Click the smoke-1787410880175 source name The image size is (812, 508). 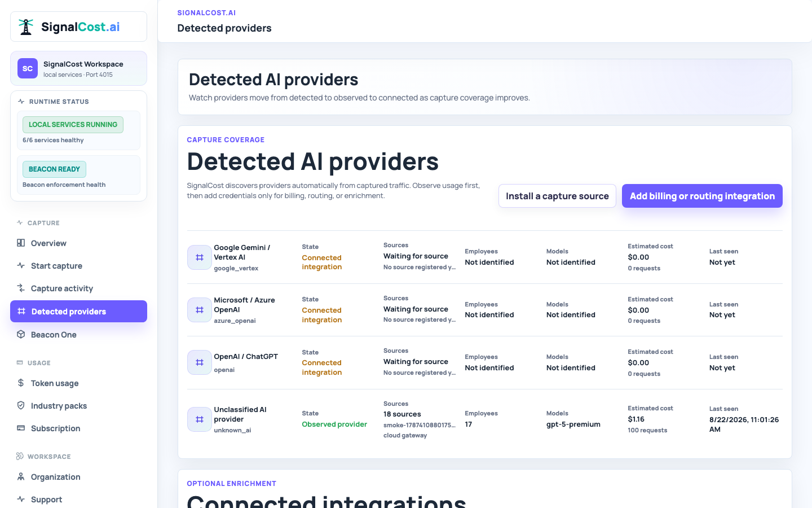tap(420, 425)
